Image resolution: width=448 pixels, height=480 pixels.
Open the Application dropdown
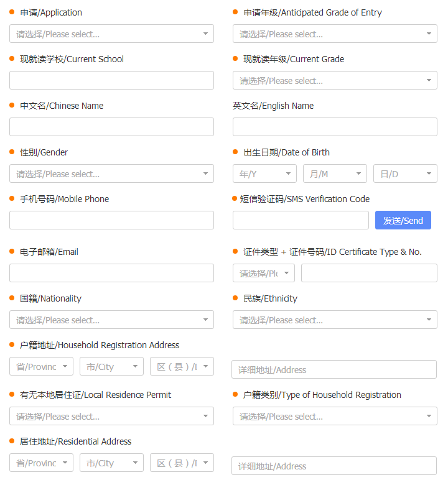(111, 34)
